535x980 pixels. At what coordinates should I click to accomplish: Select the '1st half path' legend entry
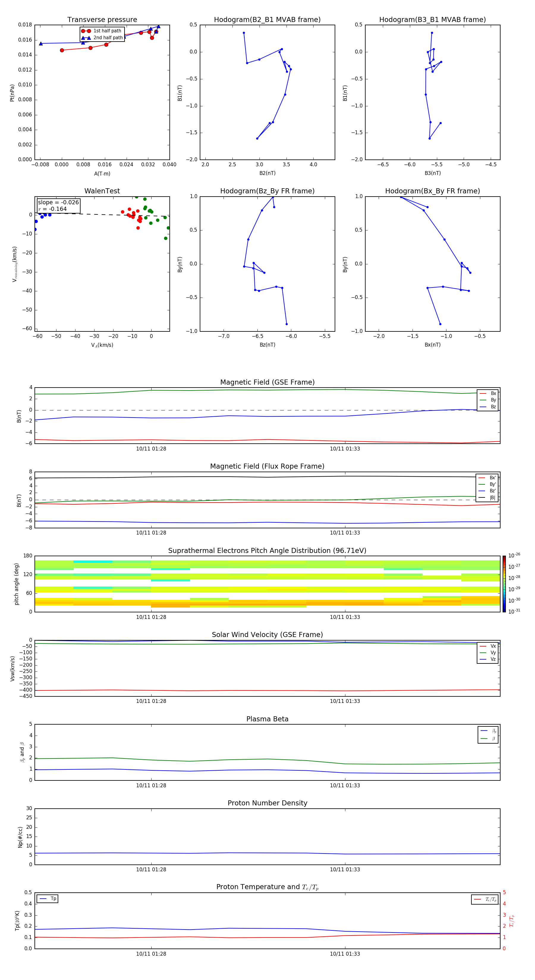click(x=102, y=31)
